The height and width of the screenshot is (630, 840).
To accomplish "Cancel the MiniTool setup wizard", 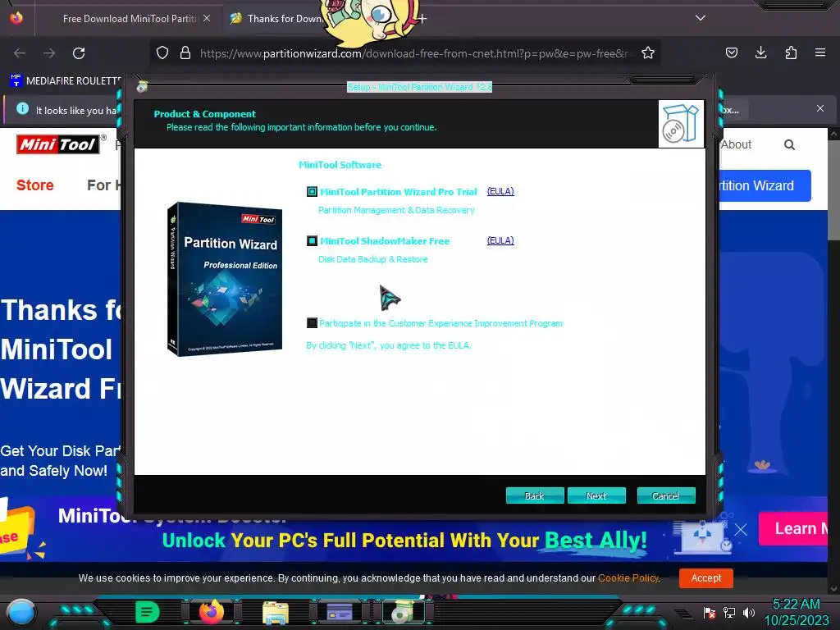I will coord(666,495).
